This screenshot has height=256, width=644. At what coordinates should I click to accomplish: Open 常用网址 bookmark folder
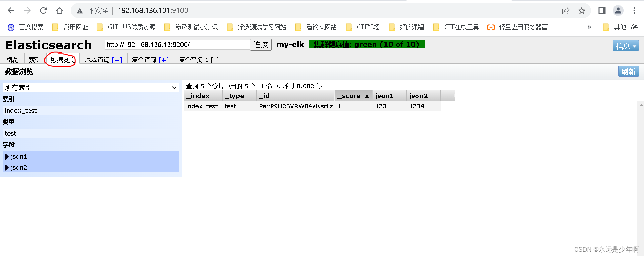pos(70,27)
